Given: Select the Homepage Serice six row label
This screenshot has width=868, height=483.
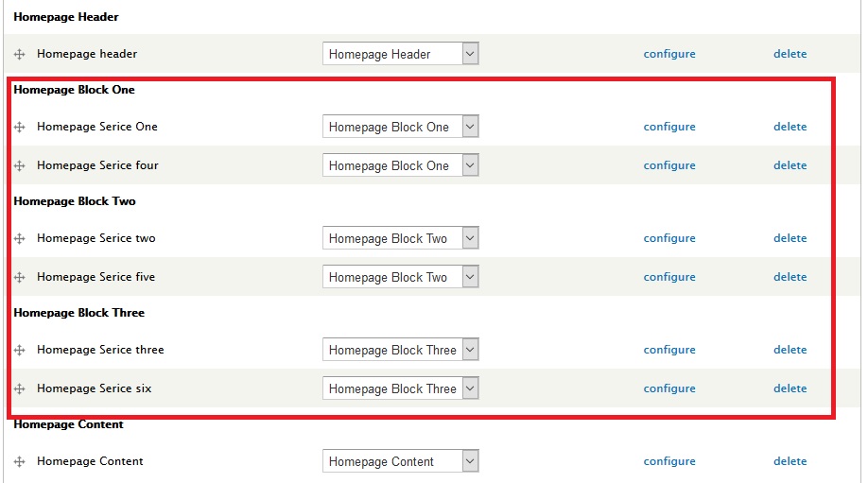Looking at the screenshot, I should click(x=94, y=388).
